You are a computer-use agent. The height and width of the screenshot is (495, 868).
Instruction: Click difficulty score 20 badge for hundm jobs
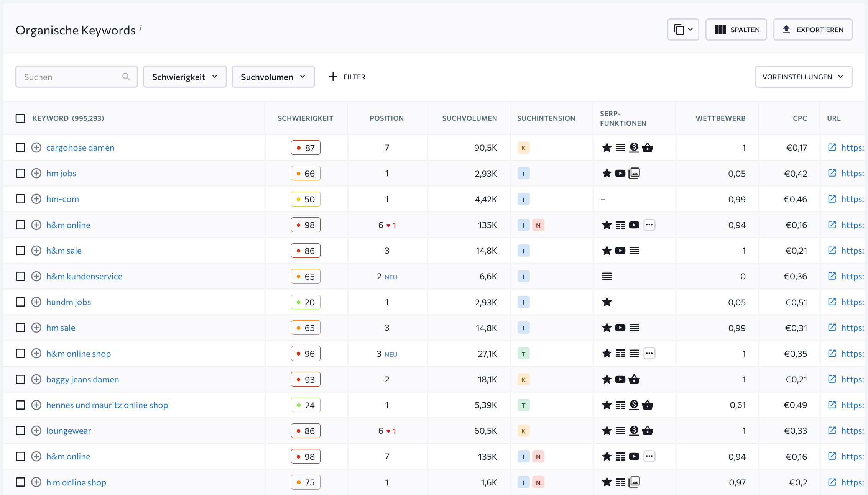(306, 302)
